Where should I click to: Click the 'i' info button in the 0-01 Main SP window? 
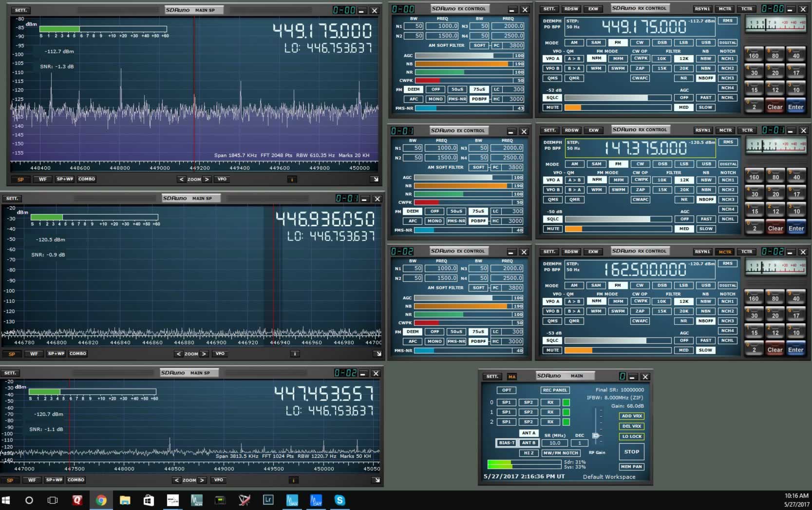click(295, 354)
